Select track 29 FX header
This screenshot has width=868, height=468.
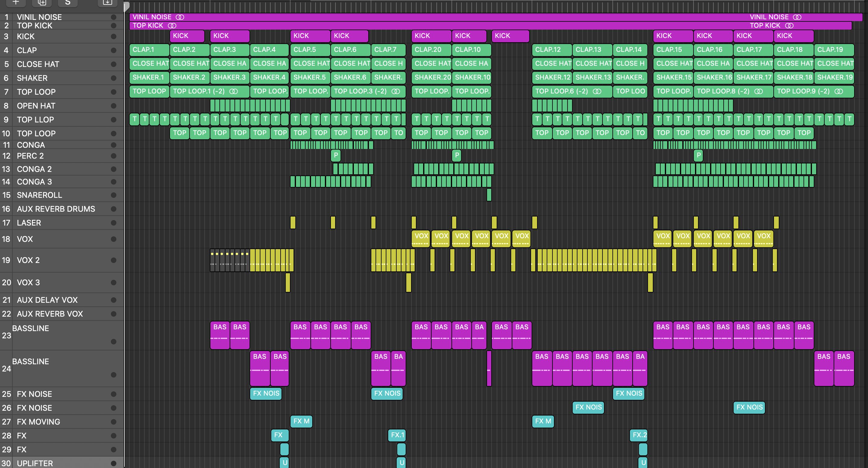coord(62,450)
